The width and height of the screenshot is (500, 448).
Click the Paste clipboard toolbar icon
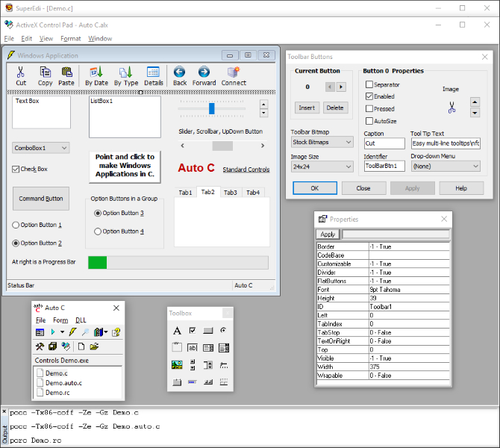point(67,72)
